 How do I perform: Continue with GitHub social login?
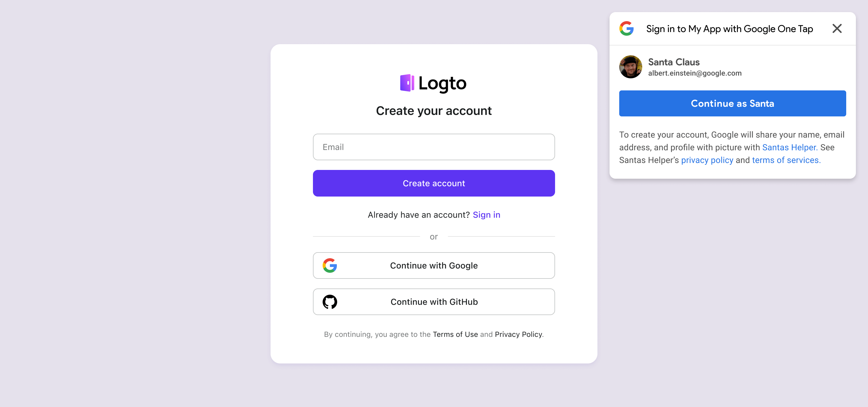[433, 301]
